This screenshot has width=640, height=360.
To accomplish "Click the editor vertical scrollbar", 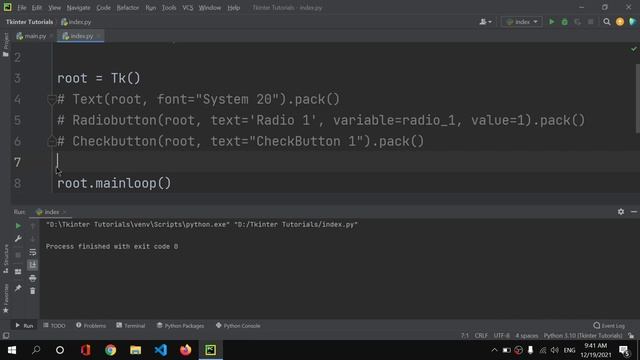I will pyautogui.click(x=638, y=98).
